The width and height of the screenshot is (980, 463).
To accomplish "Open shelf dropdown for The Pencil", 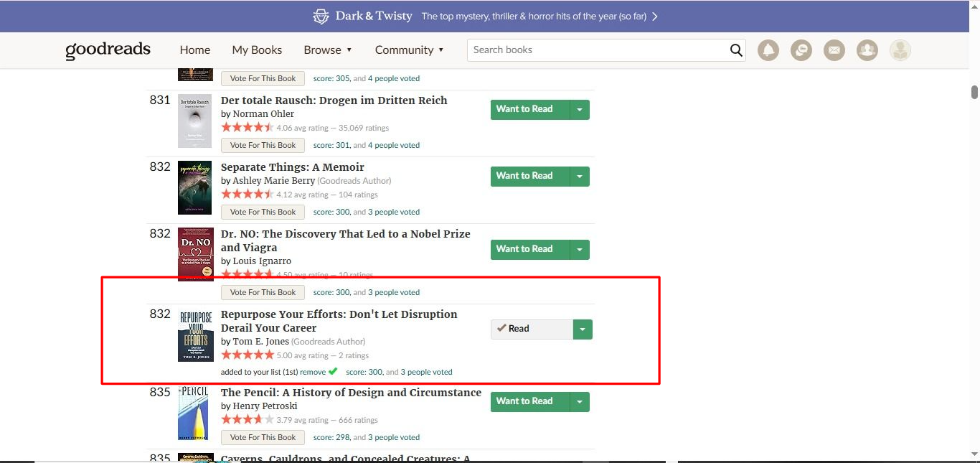I will 580,402.
